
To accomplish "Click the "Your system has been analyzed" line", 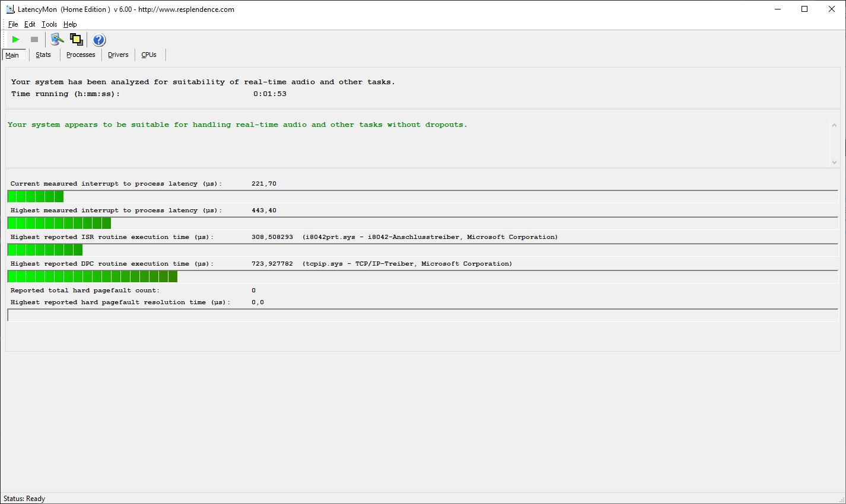I will pos(203,82).
